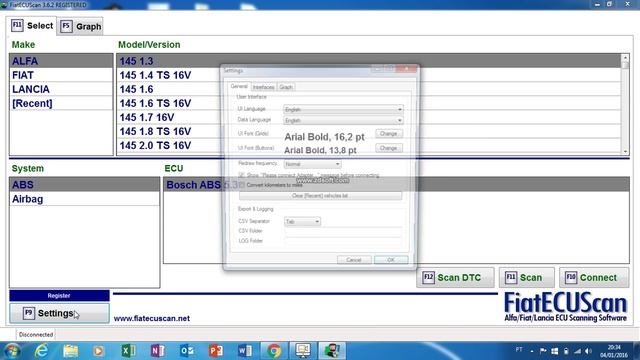Screen dimensions: 640x360
Task: Select LANCIA in the Make list
Action: click(x=61, y=89)
